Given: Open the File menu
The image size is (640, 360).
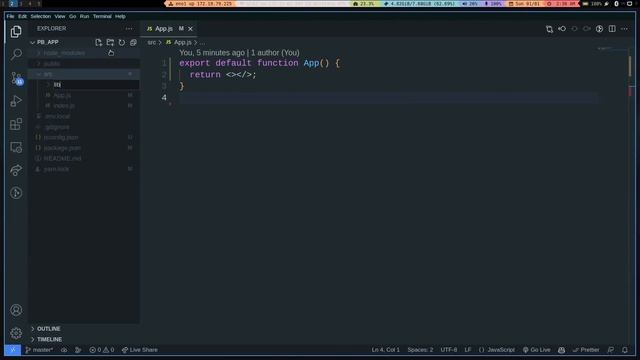Looking at the screenshot, I should point(10,16).
